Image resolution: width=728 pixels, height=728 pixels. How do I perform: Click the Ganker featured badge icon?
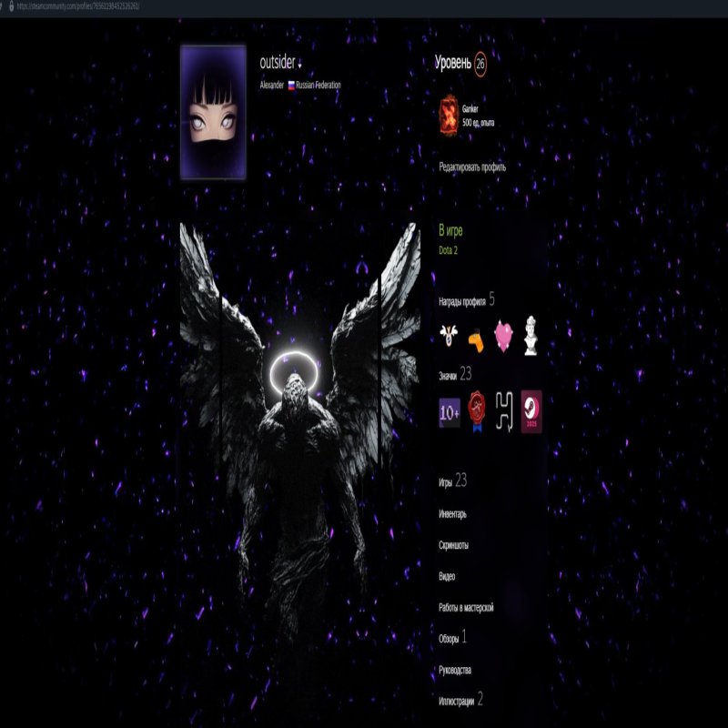point(449,115)
